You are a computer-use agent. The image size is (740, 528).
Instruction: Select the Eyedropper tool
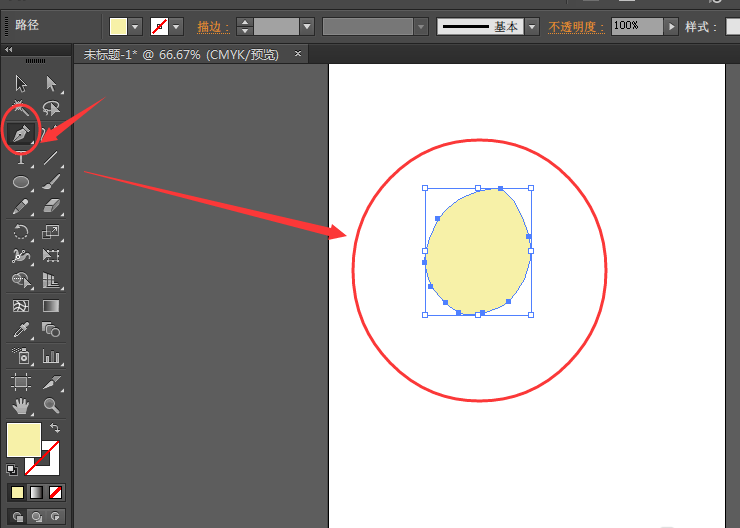pyautogui.click(x=21, y=330)
